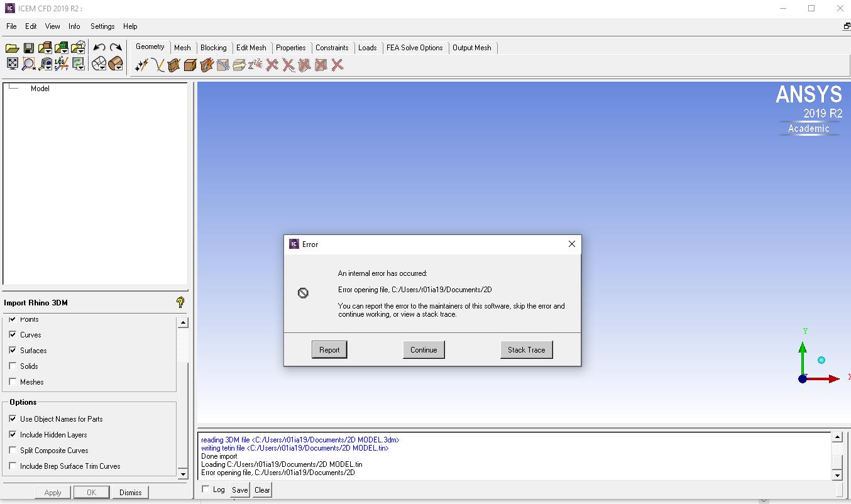Click the Fit Window icon
The height and width of the screenshot is (504, 851).
coord(12,63)
